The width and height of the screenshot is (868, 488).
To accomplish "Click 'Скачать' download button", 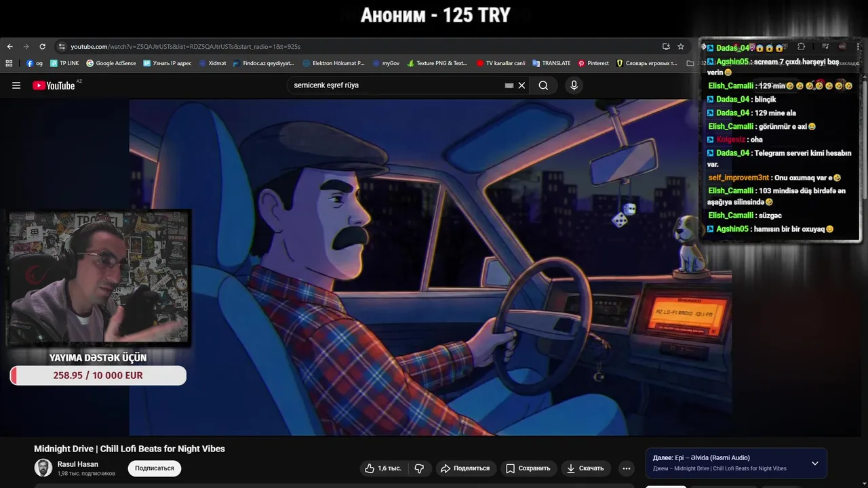I will [x=586, y=468].
